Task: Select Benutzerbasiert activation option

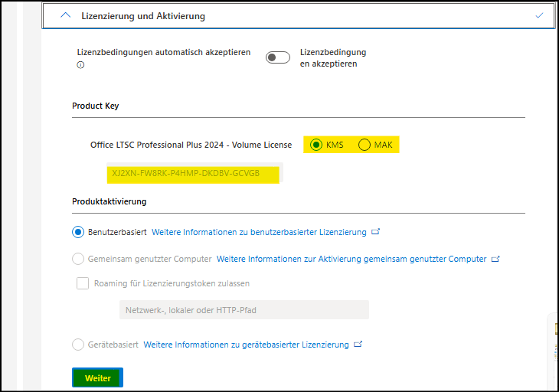Action: click(x=78, y=232)
